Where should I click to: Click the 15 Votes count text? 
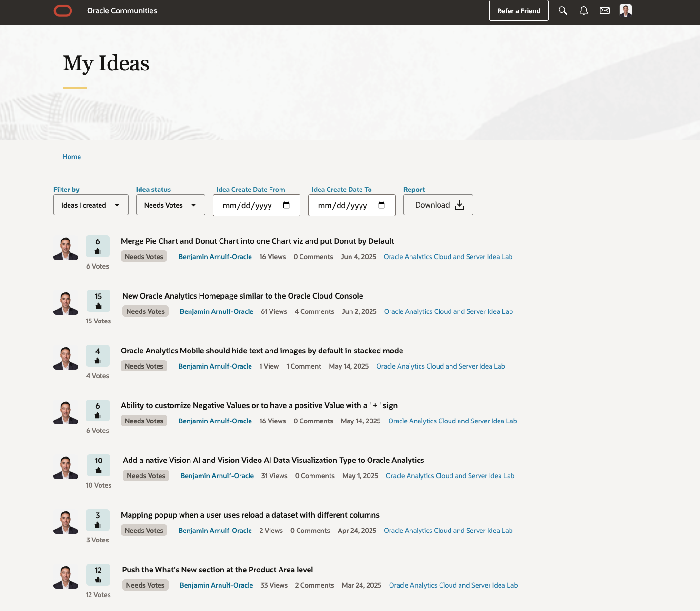click(x=98, y=321)
